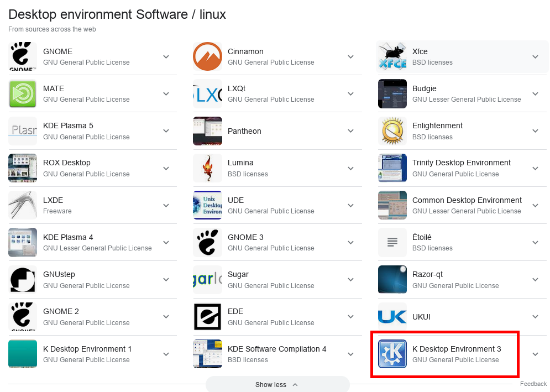Show Budgie details using its chevron

coord(535,94)
